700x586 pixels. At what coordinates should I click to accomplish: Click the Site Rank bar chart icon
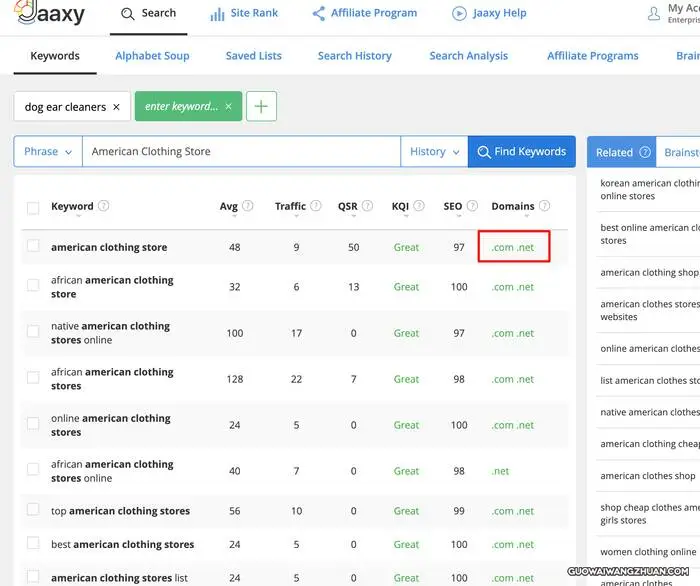[x=217, y=15]
